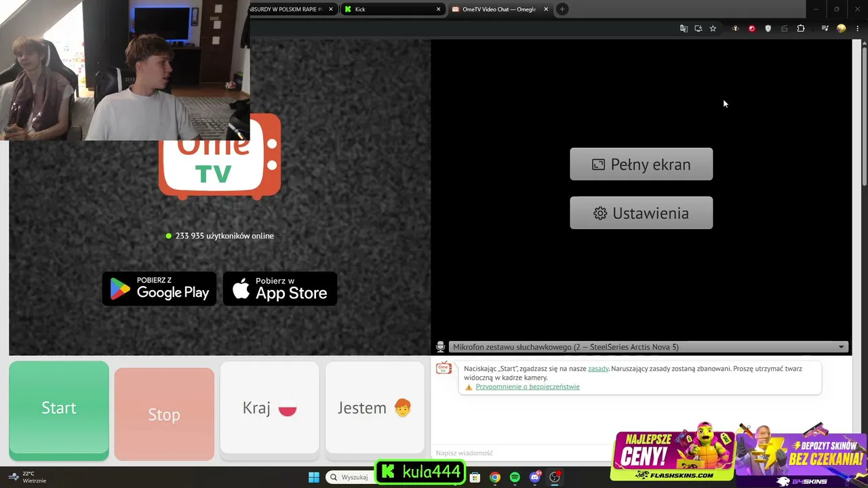Click the microphone icon beside device selector
The height and width of the screenshot is (488, 868).
[x=441, y=347]
